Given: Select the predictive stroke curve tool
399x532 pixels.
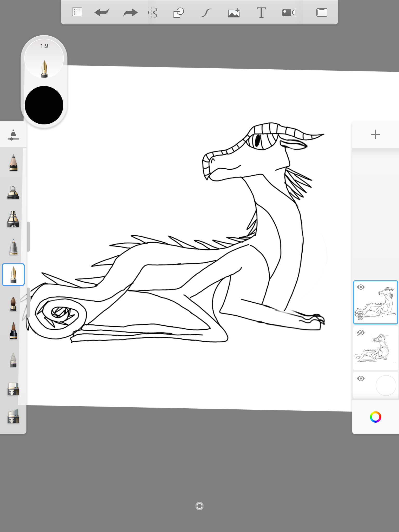Looking at the screenshot, I should 206,12.
